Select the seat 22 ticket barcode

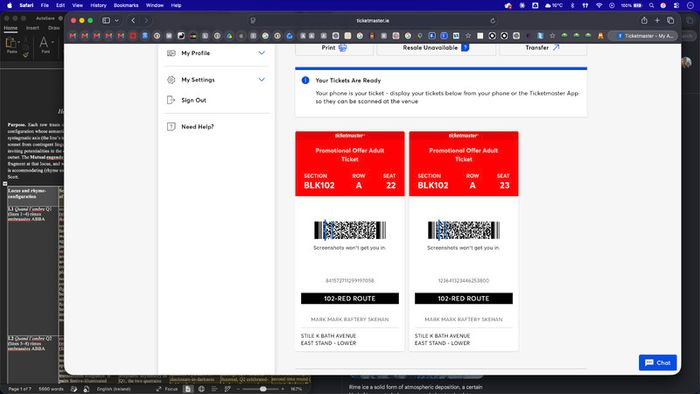click(350, 230)
